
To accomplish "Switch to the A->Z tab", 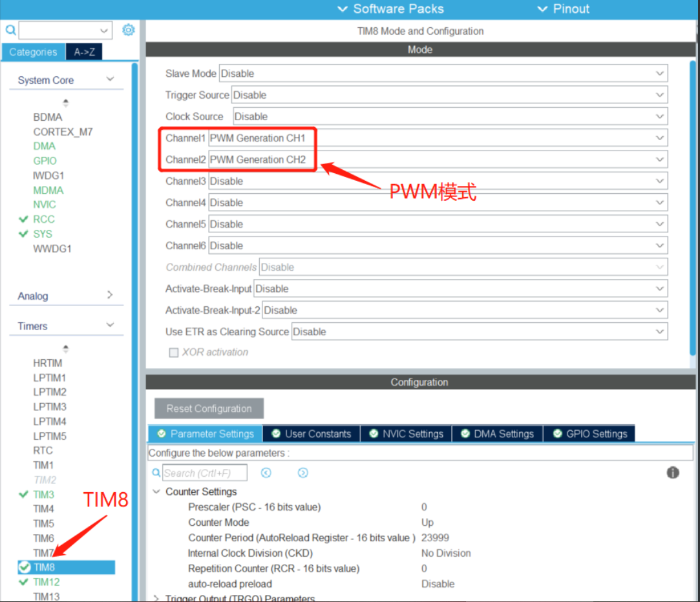I will tap(83, 52).
